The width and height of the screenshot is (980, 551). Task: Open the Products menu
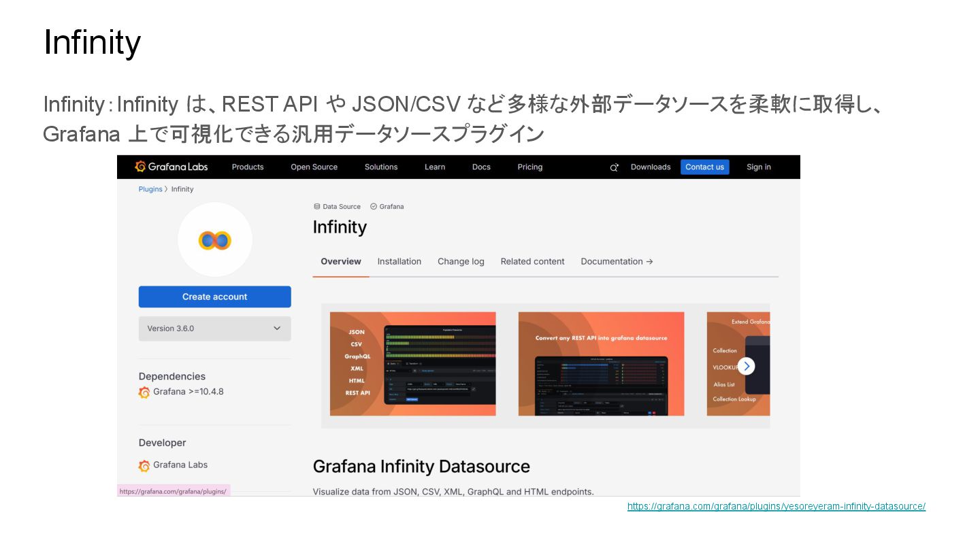click(248, 167)
